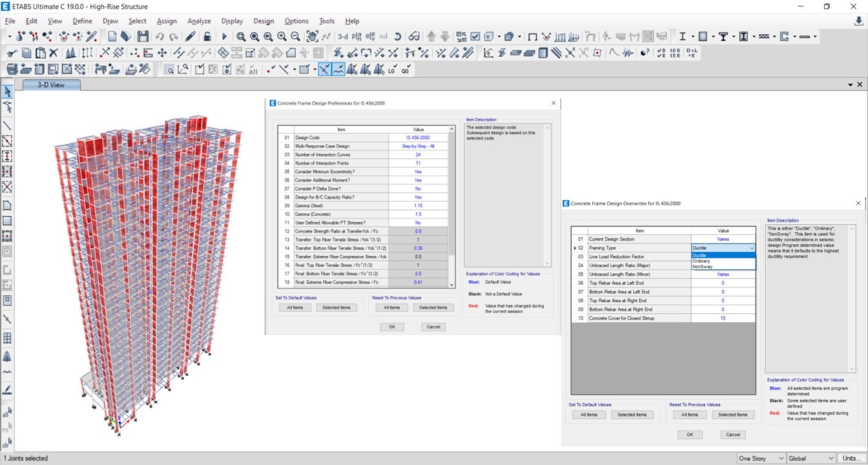Click OK in Design Preferences dialog
Viewport: 868px width, 465px height.
point(391,327)
